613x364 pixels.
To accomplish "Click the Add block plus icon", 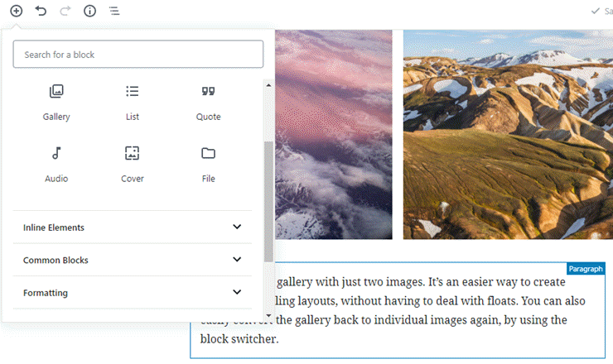I will pos(16,11).
